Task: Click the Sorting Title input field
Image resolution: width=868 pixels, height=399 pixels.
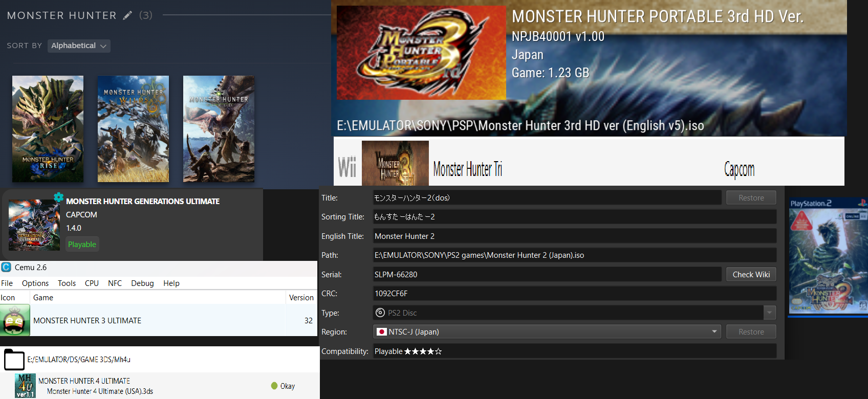Action: 575,217
